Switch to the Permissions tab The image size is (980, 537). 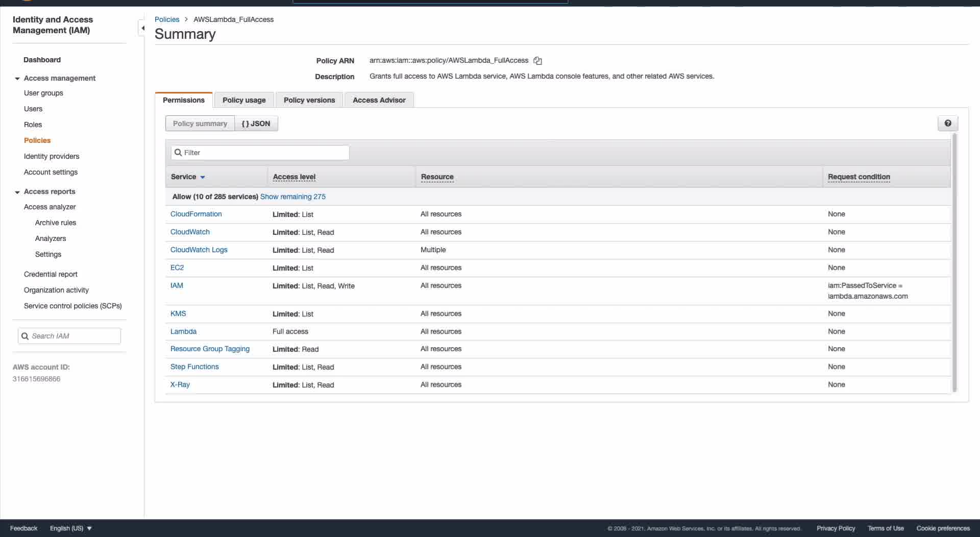184,100
